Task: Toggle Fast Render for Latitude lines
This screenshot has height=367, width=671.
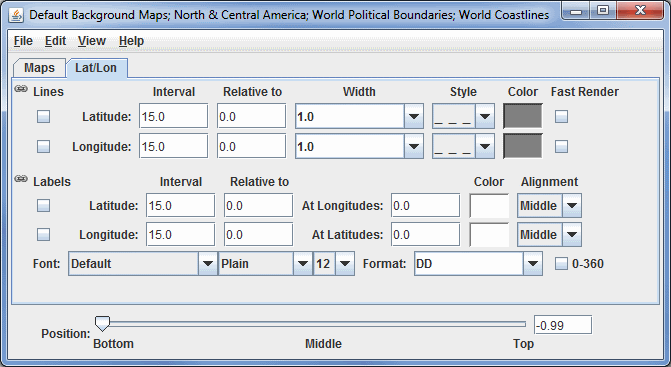Action: pyautogui.click(x=561, y=116)
